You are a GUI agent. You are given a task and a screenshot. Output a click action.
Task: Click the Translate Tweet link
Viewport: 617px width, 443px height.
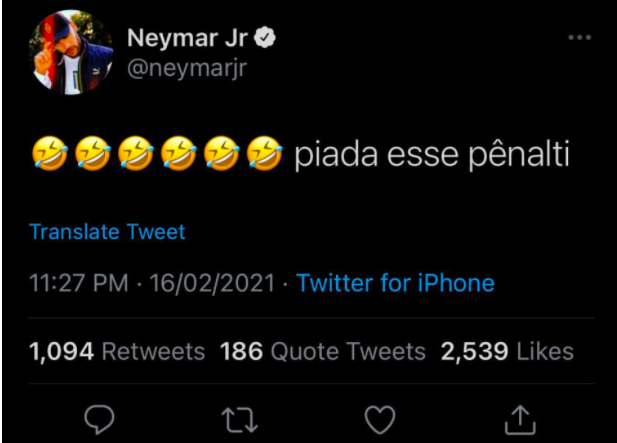click(107, 232)
